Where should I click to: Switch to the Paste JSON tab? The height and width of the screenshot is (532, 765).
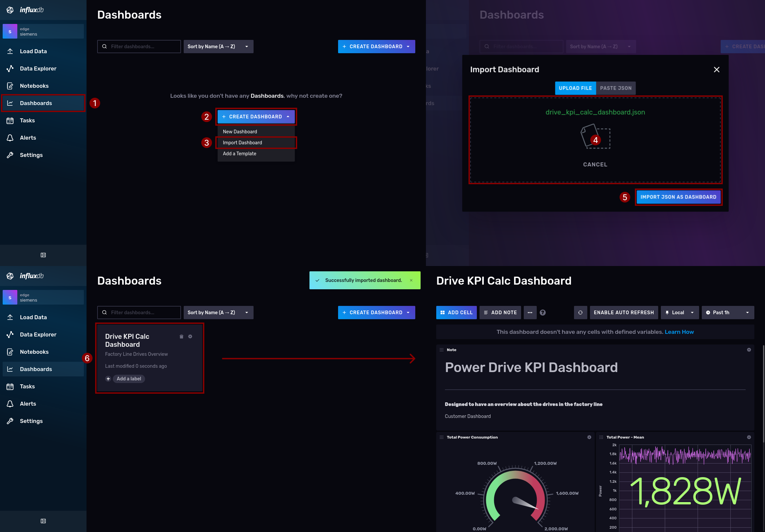tap(615, 88)
